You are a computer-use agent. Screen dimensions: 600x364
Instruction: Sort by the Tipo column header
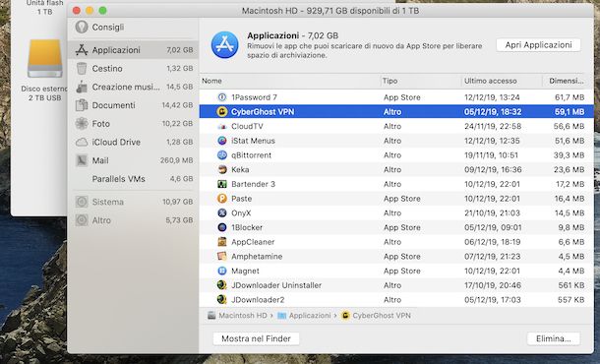coord(421,81)
